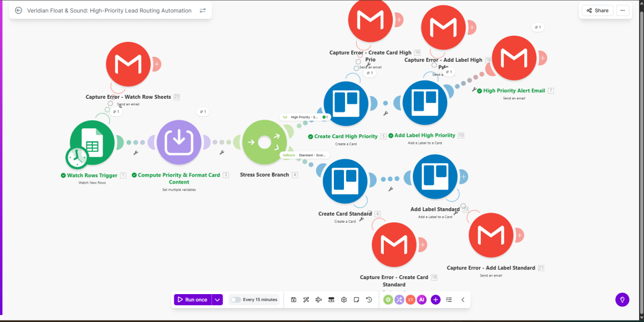This screenshot has width=644, height=322.
Task: Toggle the Every 15 minutes scheduling switch
Action: (x=235, y=299)
